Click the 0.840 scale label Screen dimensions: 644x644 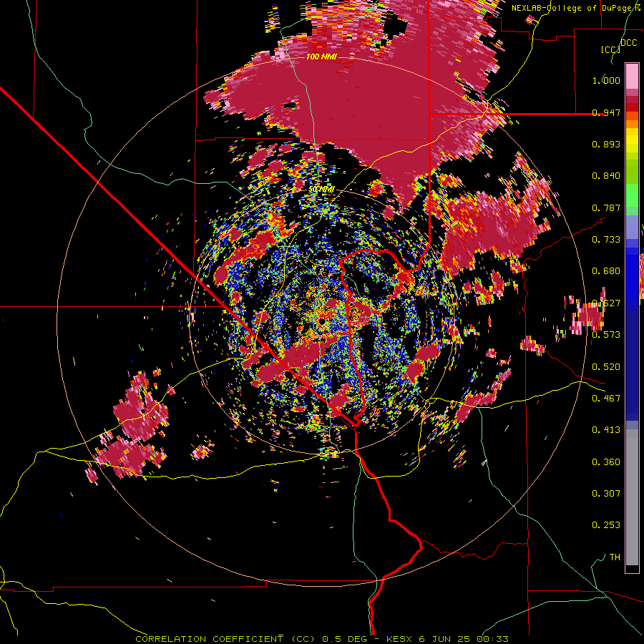tap(606, 176)
